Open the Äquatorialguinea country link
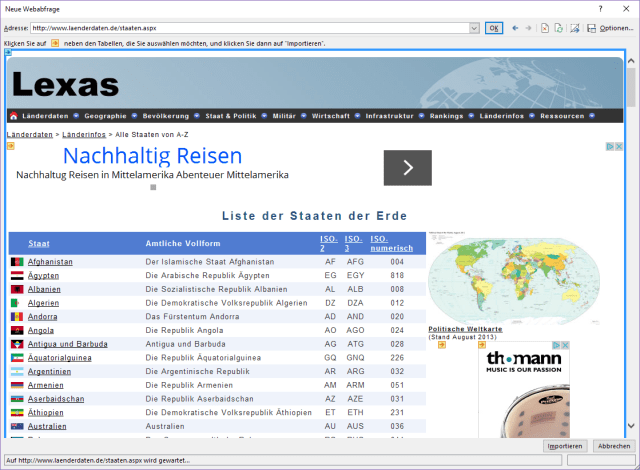The height and width of the screenshot is (470, 640). (60, 358)
